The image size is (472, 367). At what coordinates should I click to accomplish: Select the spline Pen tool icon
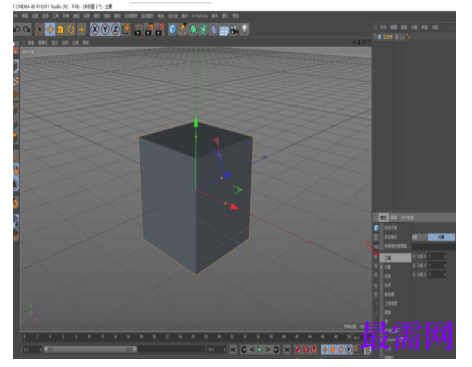183,30
